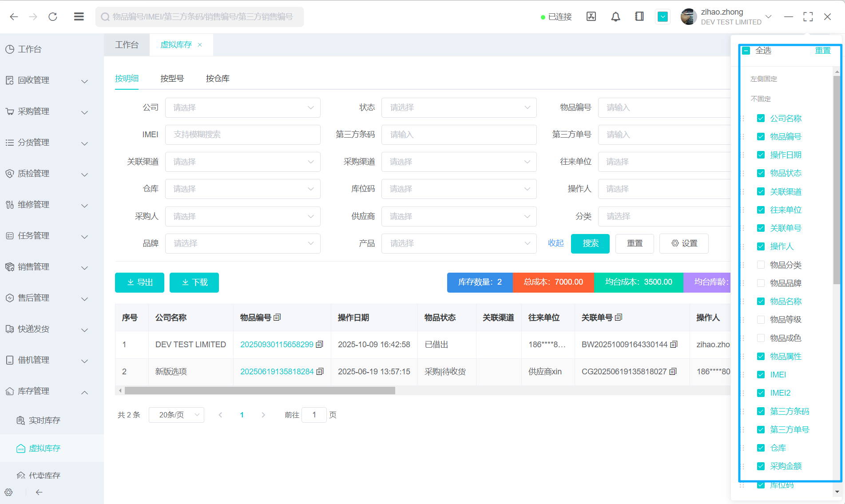This screenshot has height=504, width=845.
Task: Open the notebook icon in the top bar
Action: pyautogui.click(x=639, y=17)
